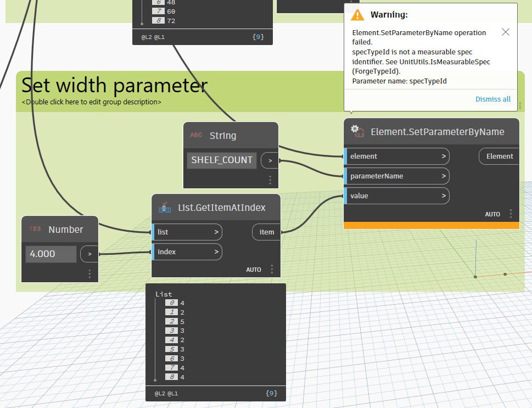Select the list input port
This screenshot has width=532, height=408.
[187, 232]
